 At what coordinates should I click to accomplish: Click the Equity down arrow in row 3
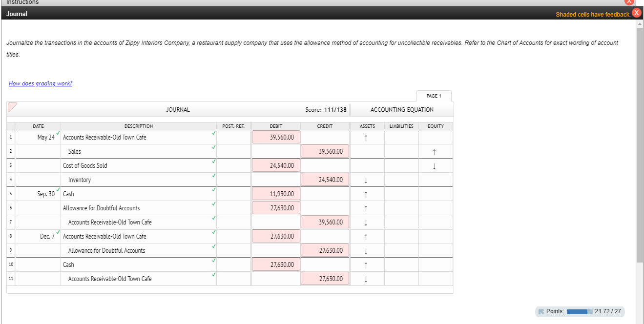pos(434,166)
